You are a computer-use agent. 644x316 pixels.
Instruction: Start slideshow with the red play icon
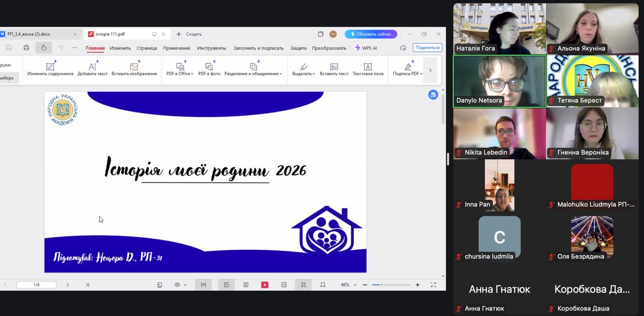[265, 285]
